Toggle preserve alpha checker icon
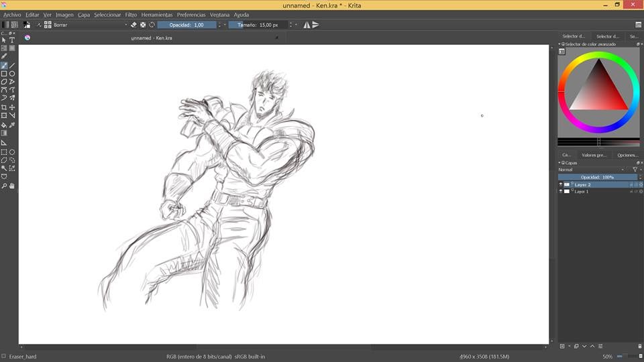This screenshot has height=362, width=644. (x=143, y=25)
